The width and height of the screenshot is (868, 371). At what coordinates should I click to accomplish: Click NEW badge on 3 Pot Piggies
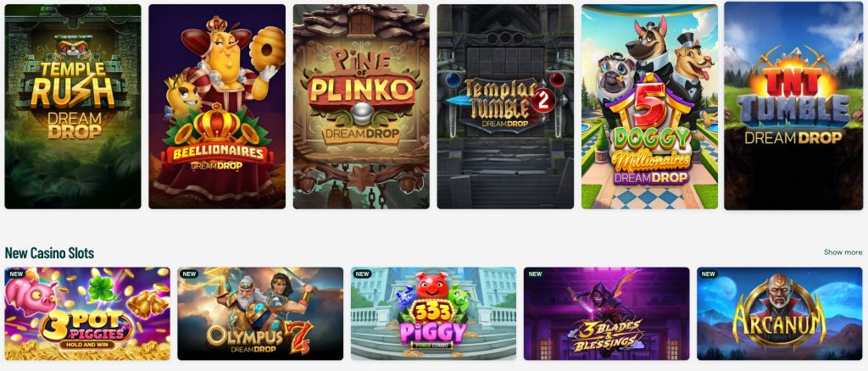click(x=17, y=274)
